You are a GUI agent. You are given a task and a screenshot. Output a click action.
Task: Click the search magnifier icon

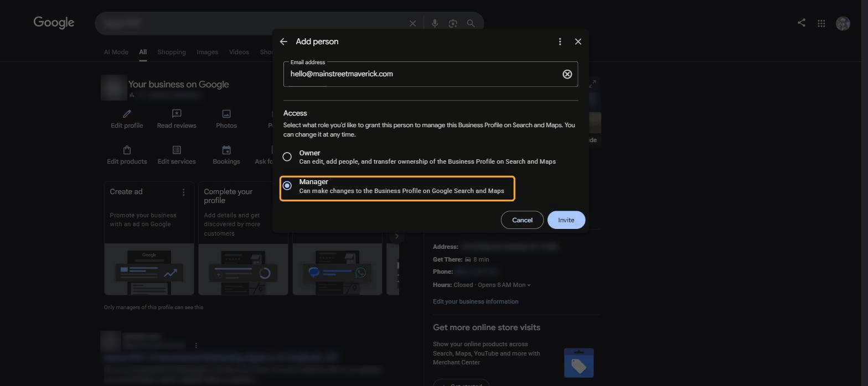(471, 23)
